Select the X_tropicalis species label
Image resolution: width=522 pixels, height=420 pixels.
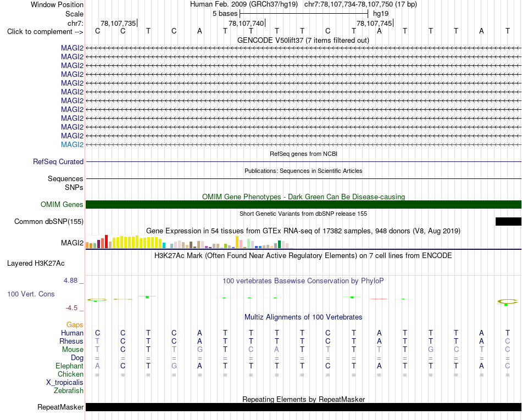65,383
